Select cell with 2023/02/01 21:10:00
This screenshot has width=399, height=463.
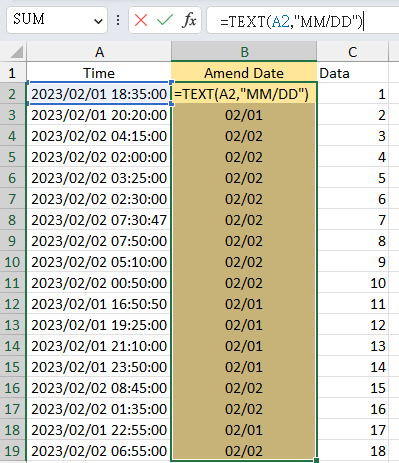click(99, 346)
